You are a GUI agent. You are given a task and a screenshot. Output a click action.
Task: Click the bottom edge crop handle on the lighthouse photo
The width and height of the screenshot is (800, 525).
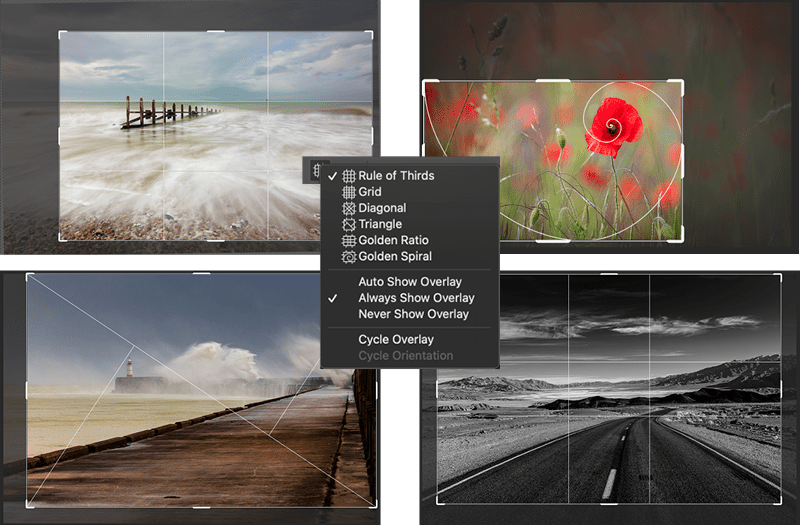click(x=202, y=507)
